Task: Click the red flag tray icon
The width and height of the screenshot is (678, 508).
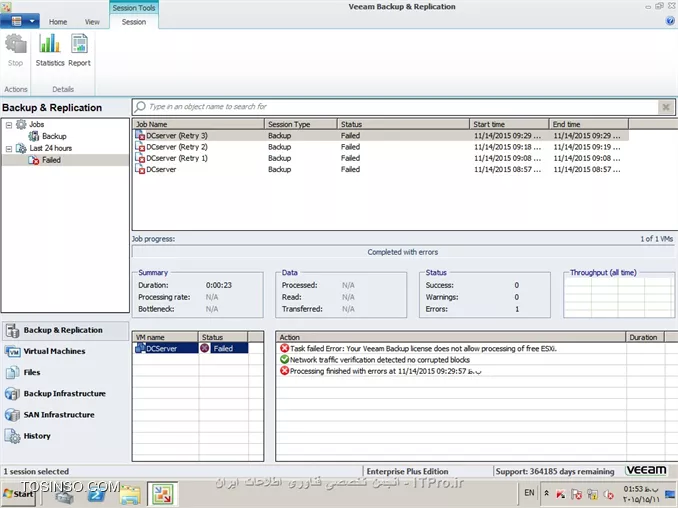Action: (x=576, y=494)
